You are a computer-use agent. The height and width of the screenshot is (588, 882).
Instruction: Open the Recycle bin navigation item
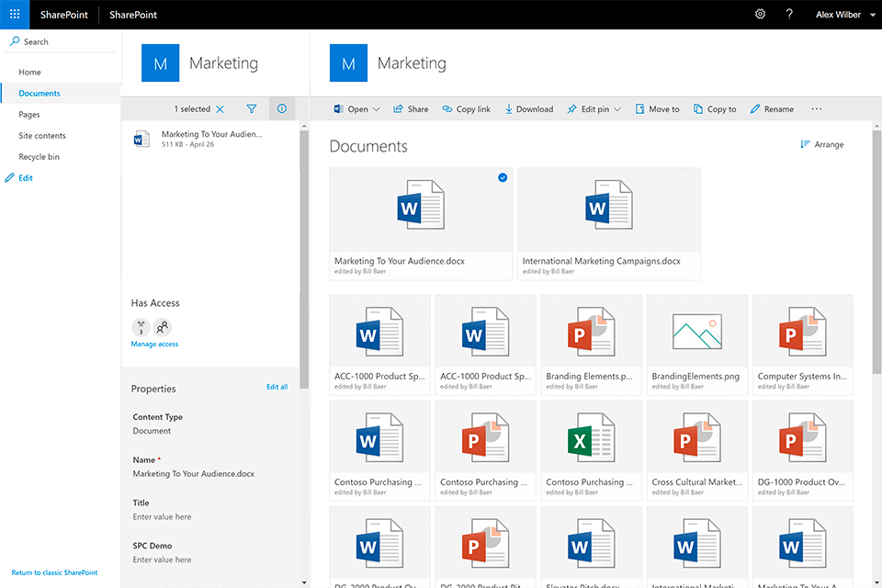pyautogui.click(x=39, y=157)
